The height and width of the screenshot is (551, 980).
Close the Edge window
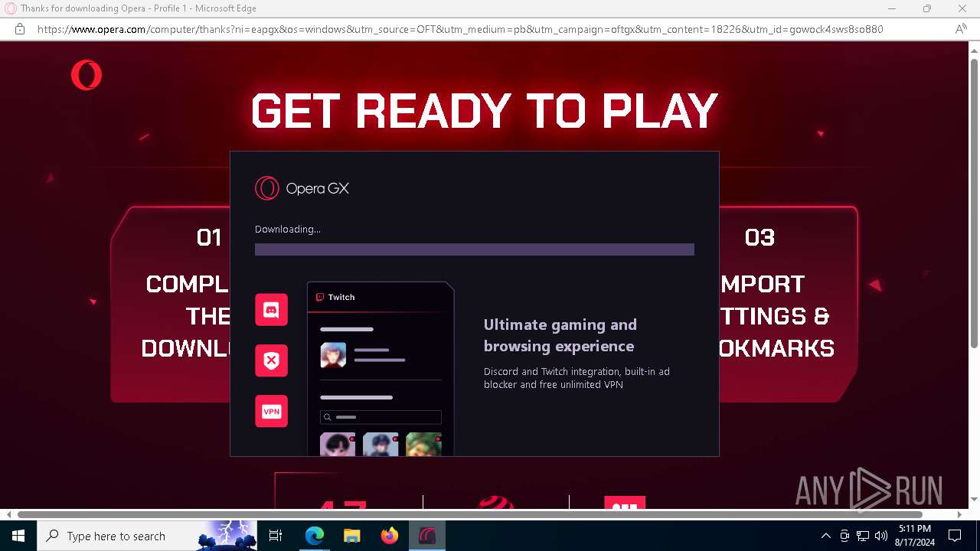pyautogui.click(x=962, y=8)
